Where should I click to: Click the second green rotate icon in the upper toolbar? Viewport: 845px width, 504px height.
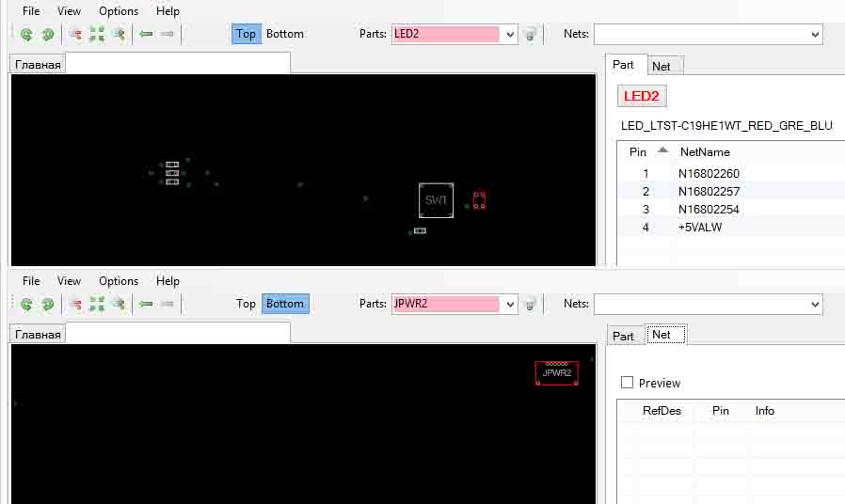pyautogui.click(x=48, y=35)
